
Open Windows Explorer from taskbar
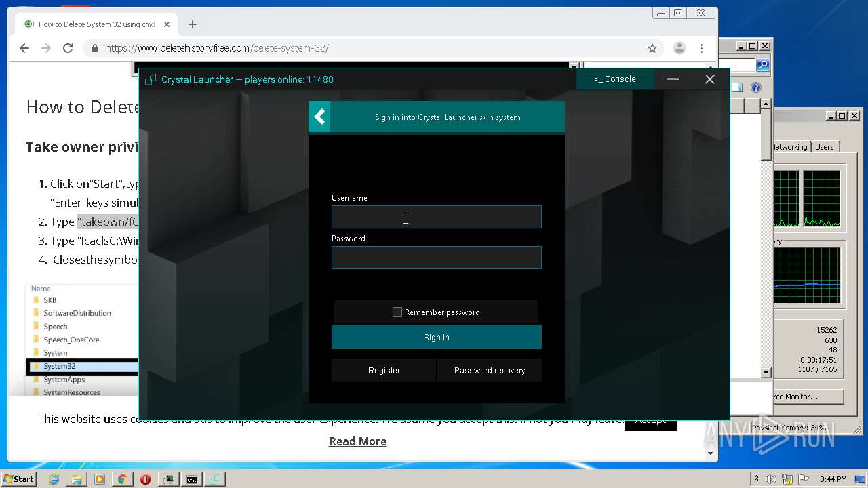(x=77, y=479)
